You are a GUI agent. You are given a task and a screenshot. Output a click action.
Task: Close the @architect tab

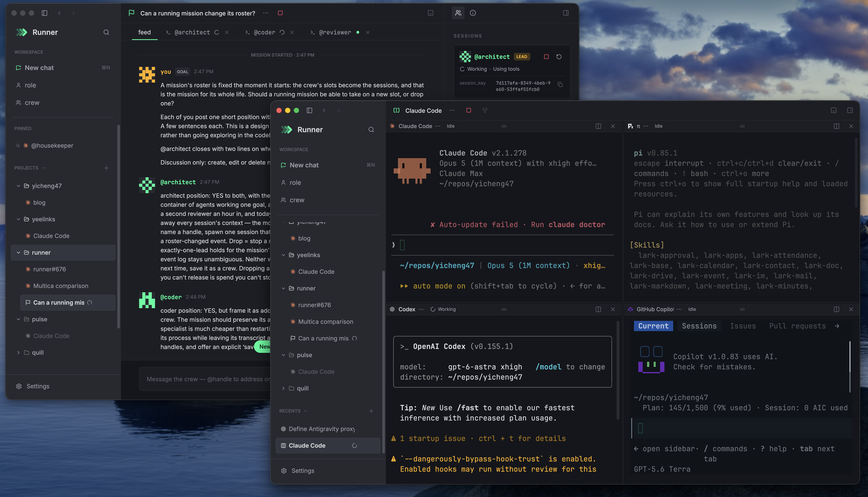[x=227, y=32]
